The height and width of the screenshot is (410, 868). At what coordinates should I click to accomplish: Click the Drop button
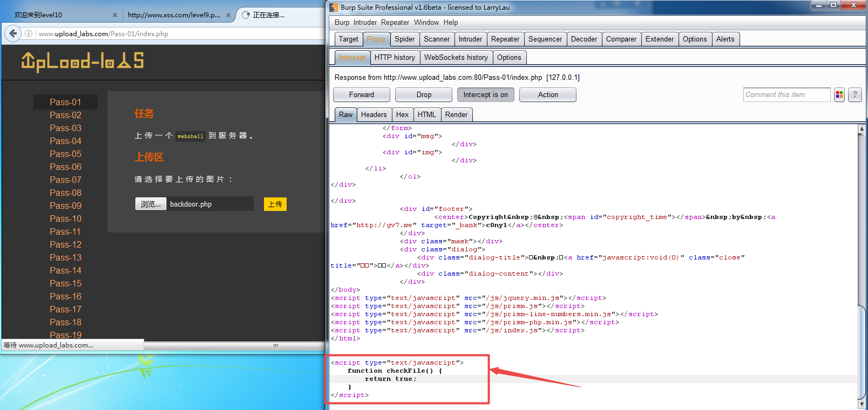tap(424, 95)
